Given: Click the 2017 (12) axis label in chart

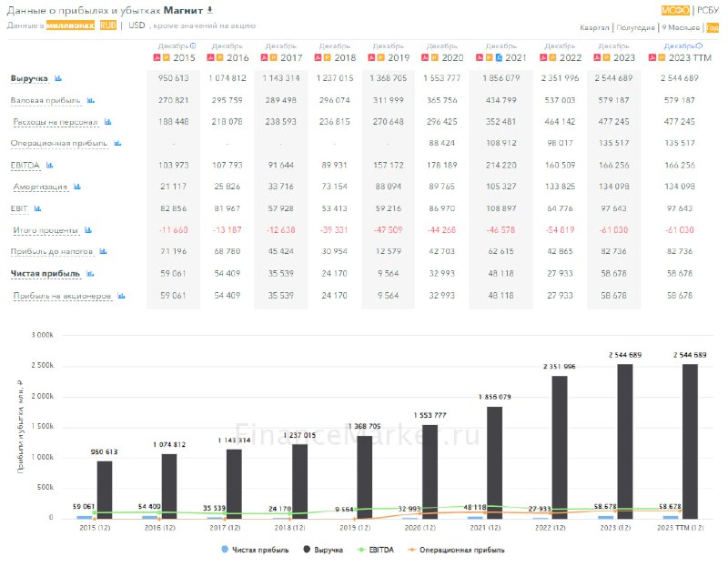Looking at the screenshot, I should (225, 528).
